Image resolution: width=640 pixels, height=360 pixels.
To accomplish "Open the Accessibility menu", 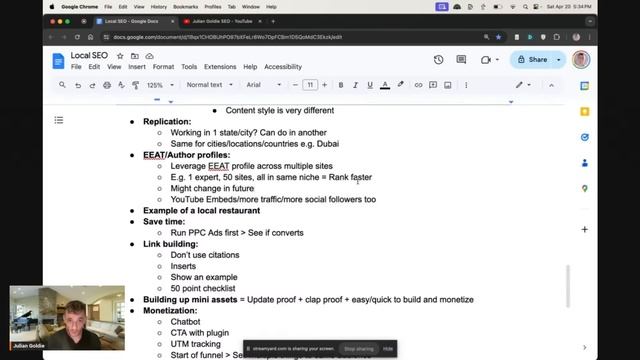I will (283, 67).
